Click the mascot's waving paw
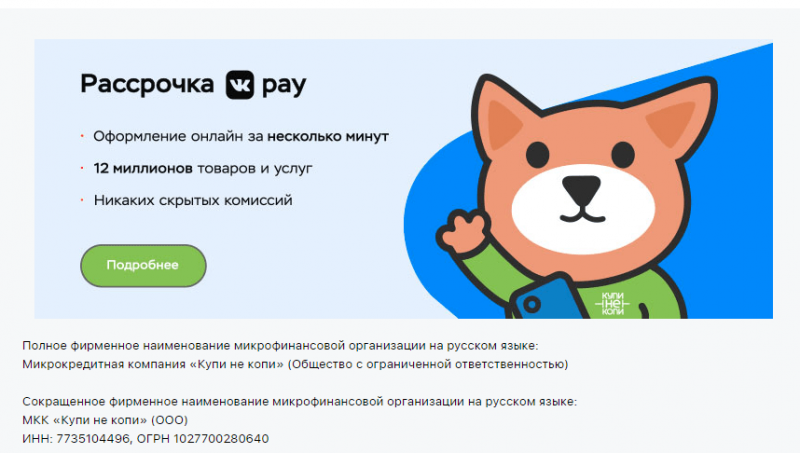Viewport: 800px width, 453px height. point(462,232)
